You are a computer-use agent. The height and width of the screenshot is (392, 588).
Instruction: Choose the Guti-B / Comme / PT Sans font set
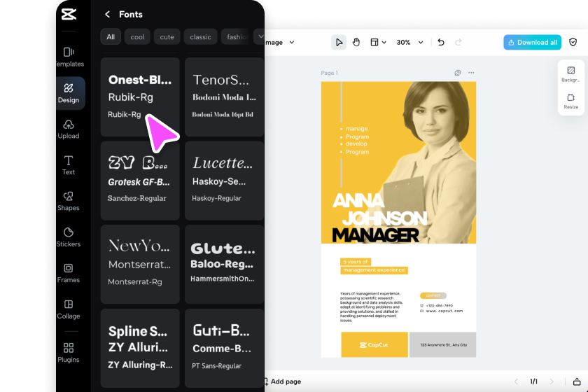224,348
